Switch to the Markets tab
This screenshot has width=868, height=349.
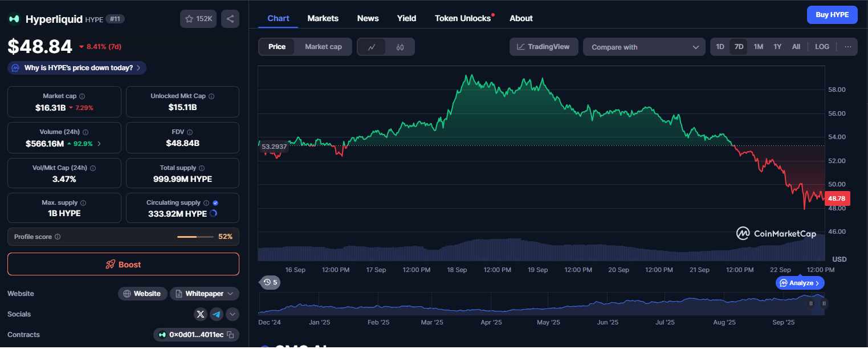[x=323, y=18]
